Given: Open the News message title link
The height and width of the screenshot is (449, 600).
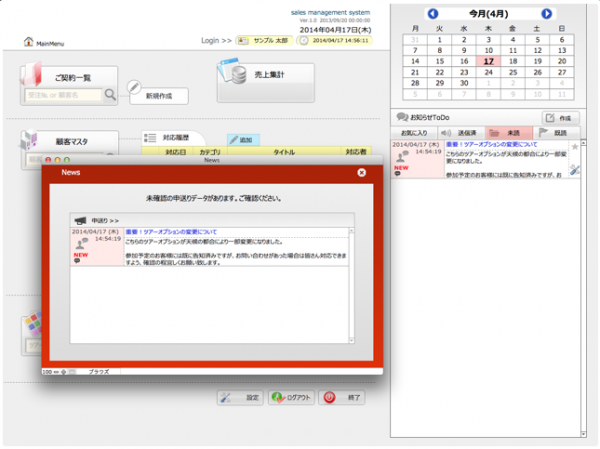Looking at the screenshot, I should click(x=171, y=232).
